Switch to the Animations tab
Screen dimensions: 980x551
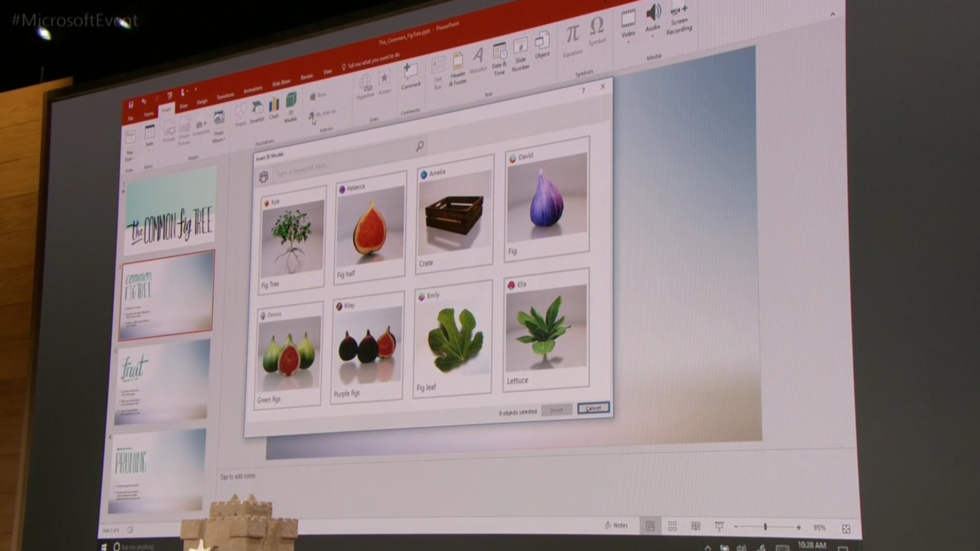[252, 90]
